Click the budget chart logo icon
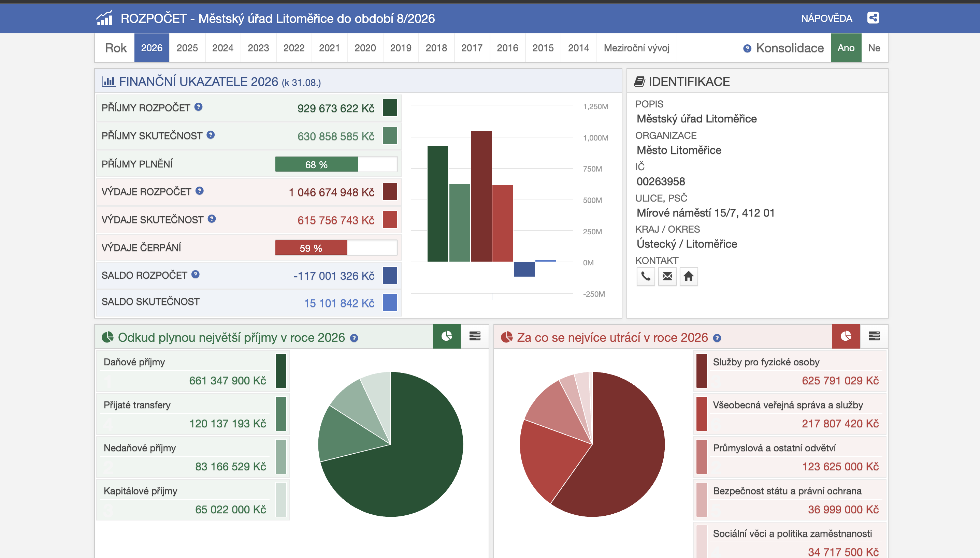 pos(104,18)
